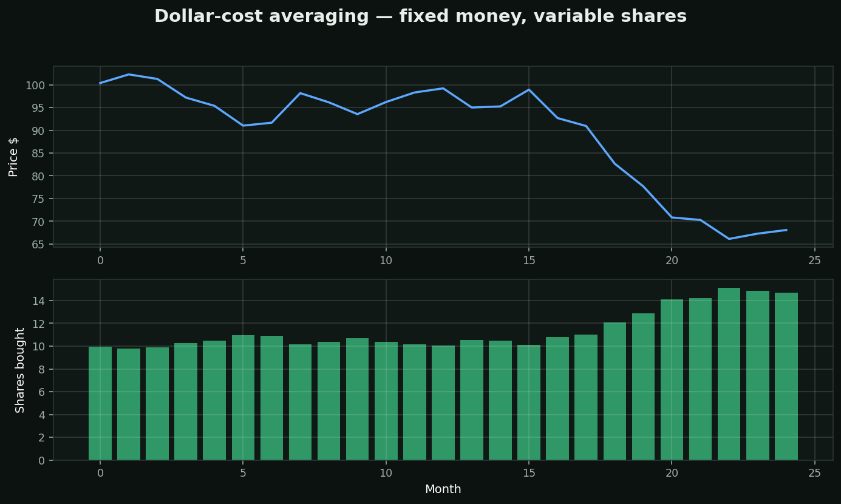Select the 80 tick on the price axis

click(39, 176)
